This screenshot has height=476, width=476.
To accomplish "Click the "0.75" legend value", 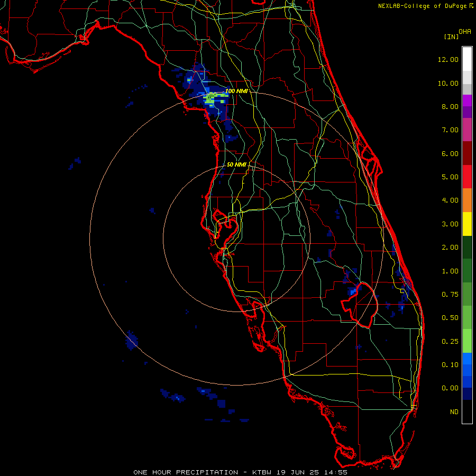I will click(x=450, y=295).
